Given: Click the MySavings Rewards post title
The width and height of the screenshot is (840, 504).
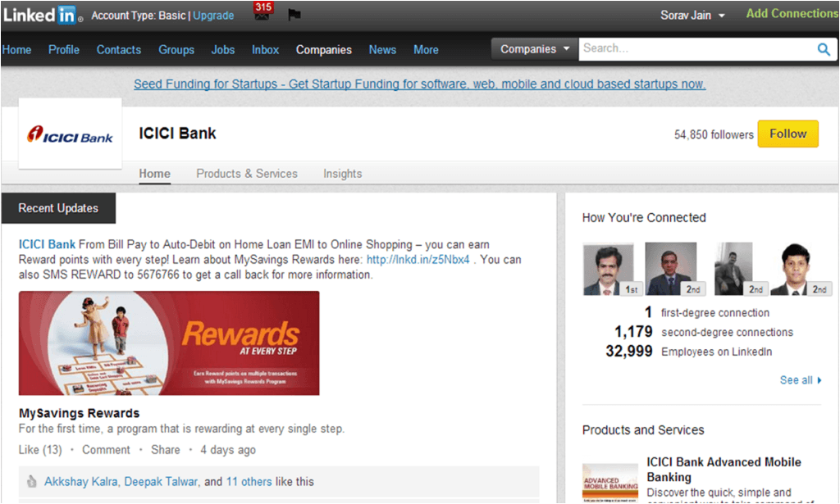Looking at the screenshot, I should pos(80,413).
